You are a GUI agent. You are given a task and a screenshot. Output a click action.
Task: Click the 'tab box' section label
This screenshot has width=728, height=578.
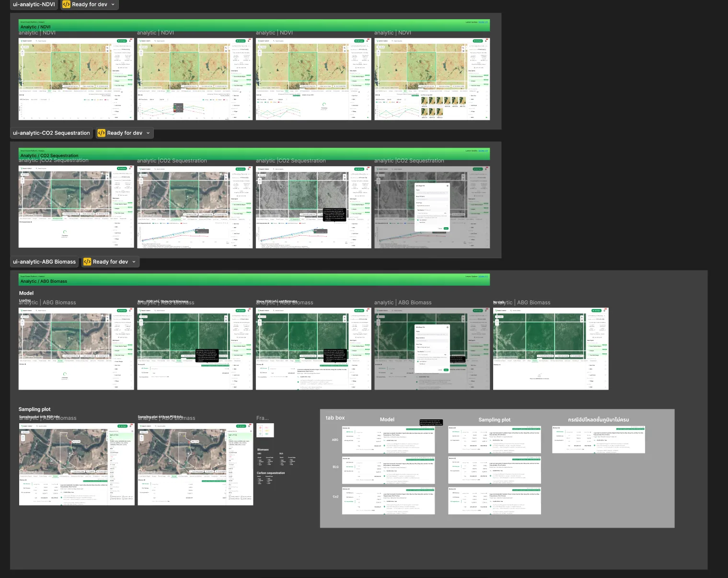point(335,418)
